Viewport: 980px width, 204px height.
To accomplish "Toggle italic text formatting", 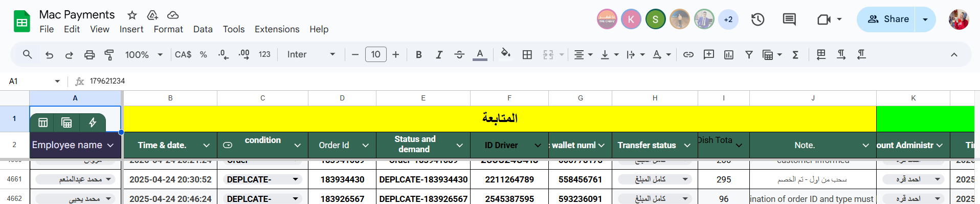I will 439,54.
